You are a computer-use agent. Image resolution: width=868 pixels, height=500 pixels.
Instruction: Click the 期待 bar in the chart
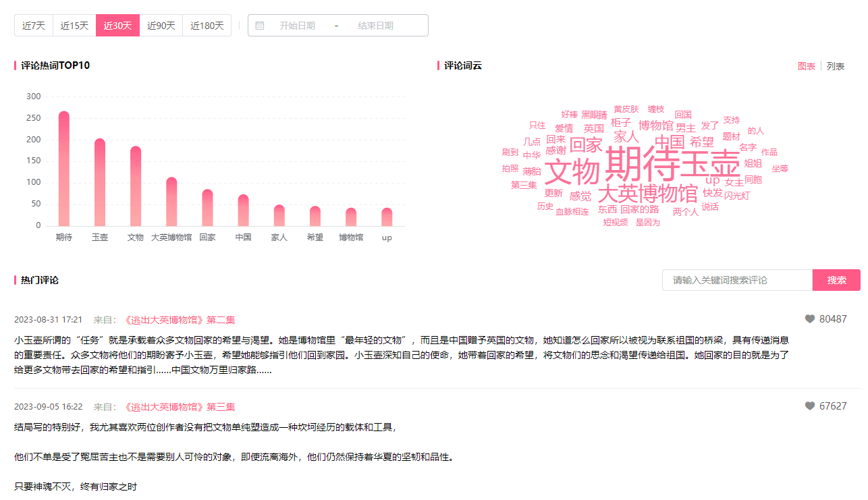(64, 169)
